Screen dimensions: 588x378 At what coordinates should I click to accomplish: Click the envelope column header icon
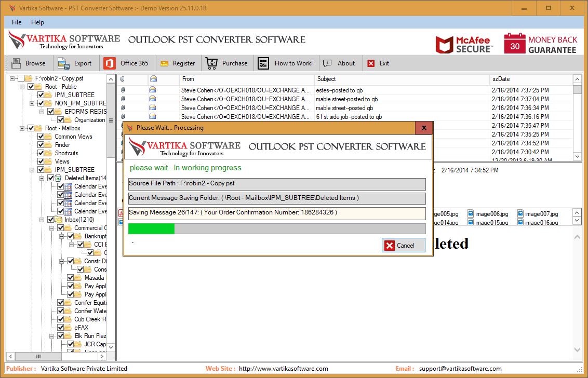[x=153, y=79]
